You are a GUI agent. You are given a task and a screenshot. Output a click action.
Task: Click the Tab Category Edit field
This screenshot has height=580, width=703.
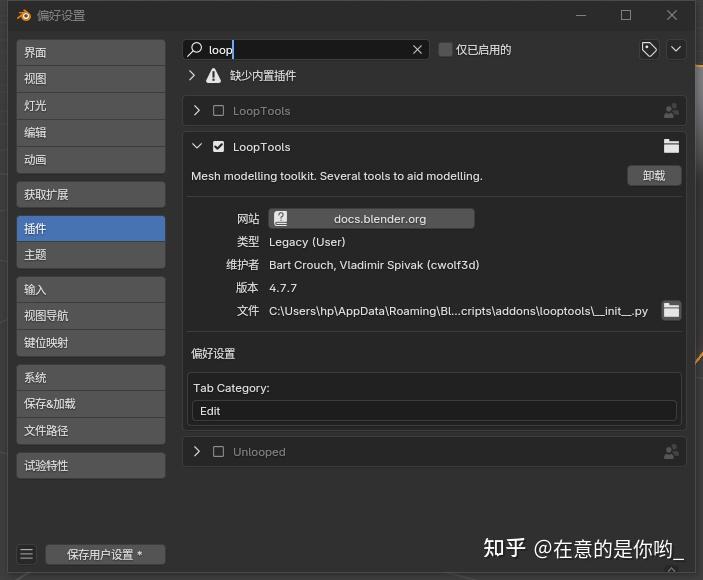(434, 411)
